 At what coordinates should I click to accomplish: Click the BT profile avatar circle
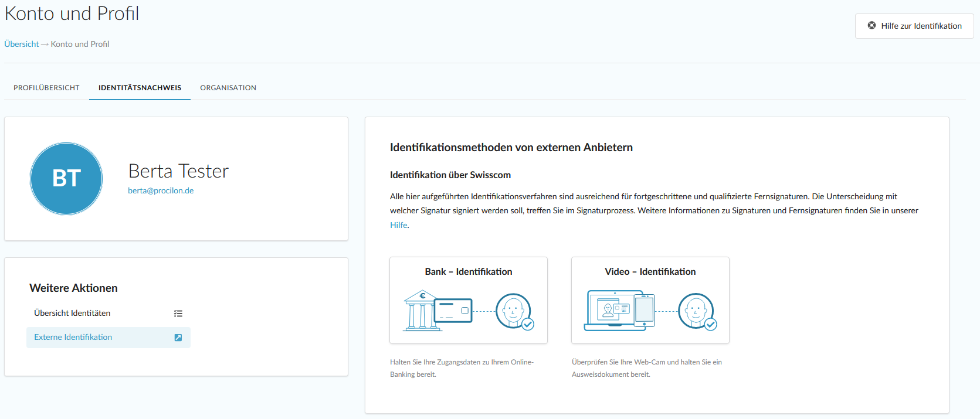tap(66, 179)
